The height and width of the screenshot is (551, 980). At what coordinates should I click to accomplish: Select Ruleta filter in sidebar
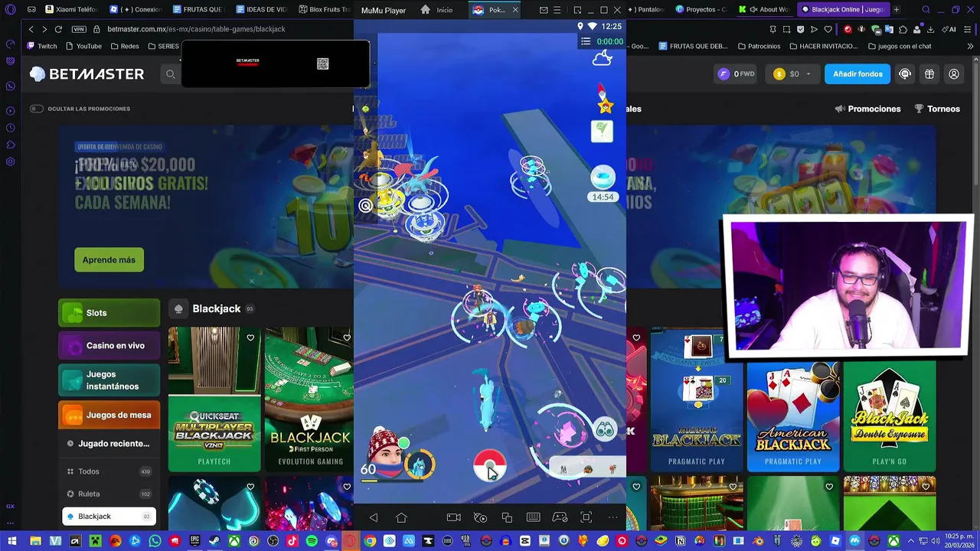point(109,494)
